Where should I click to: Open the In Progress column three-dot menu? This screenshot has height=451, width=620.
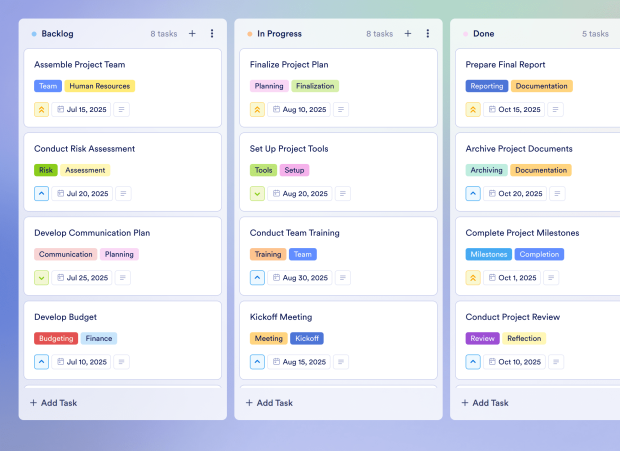click(x=427, y=34)
